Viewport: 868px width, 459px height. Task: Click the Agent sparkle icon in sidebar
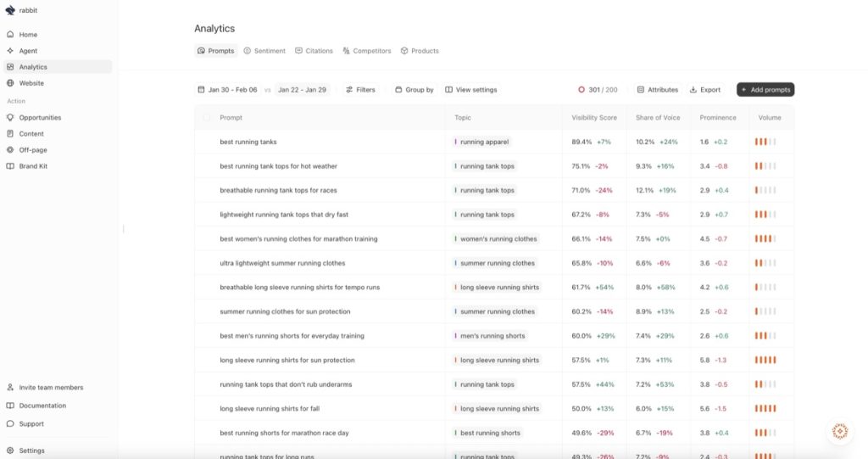point(10,51)
